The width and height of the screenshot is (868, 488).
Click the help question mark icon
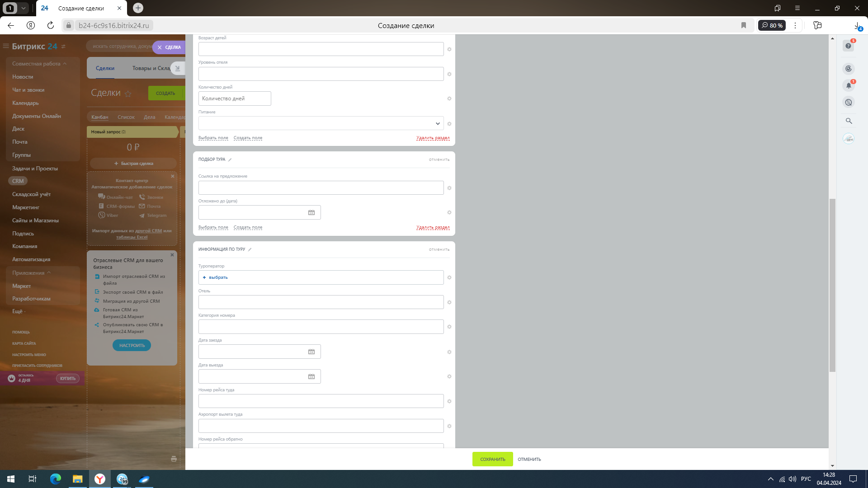848,46
